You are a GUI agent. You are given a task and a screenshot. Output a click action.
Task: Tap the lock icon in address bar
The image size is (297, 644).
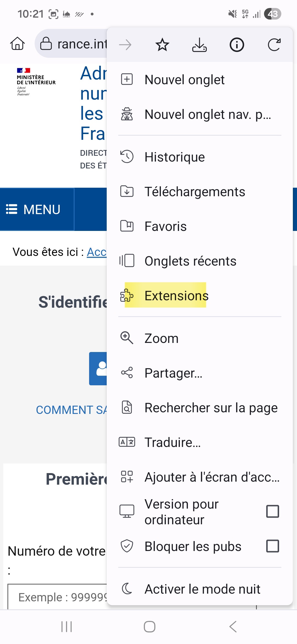(46, 43)
